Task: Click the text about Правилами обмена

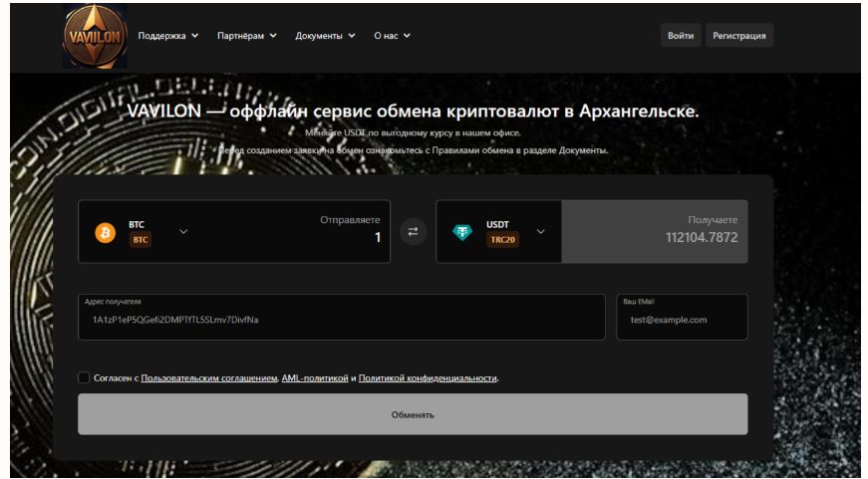Action: [x=413, y=150]
